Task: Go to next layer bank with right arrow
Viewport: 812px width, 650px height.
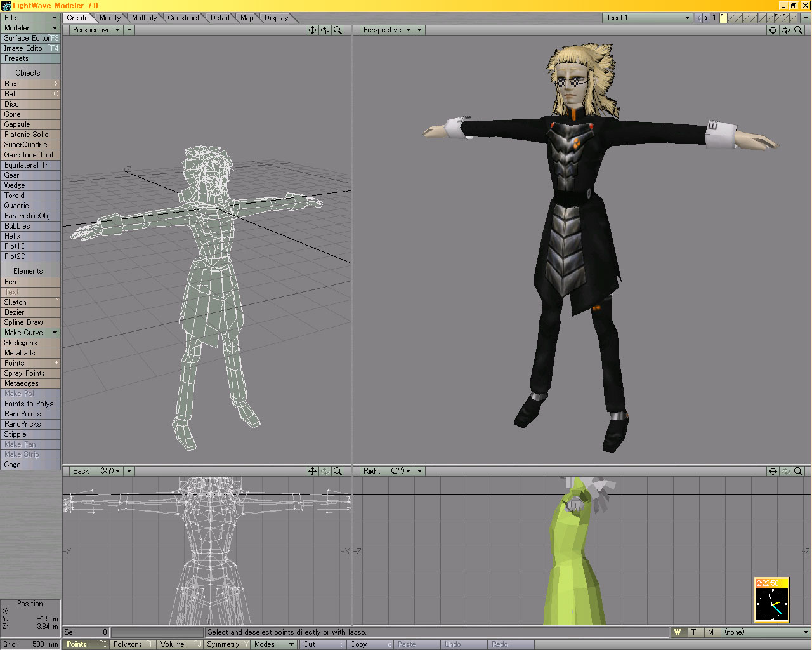Action: coord(706,18)
